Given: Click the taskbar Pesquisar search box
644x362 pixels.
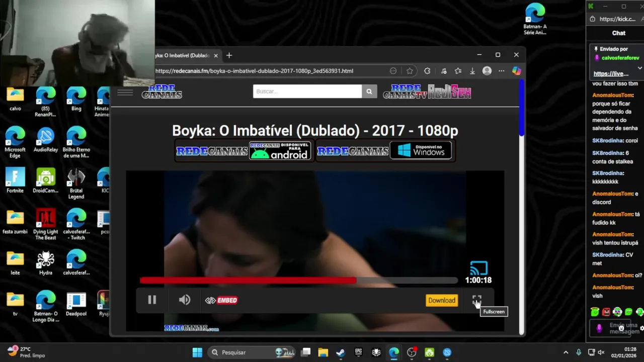Looking at the screenshot, I should point(253,352).
